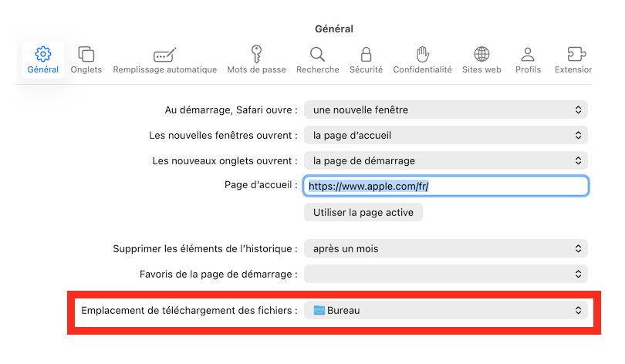Switch to the Recherche magnifier icon
This screenshot has width=625, height=364.
[x=317, y=54]
